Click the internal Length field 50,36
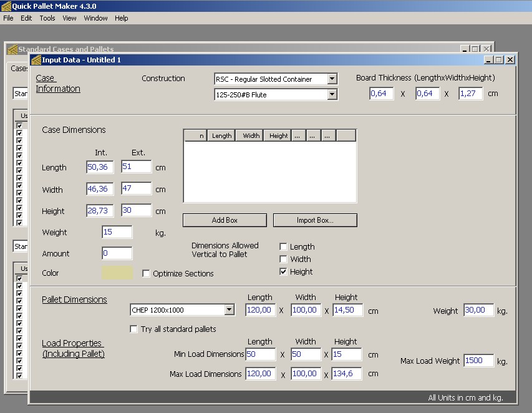This screenshot has width=532, height=413. (100, 167)
